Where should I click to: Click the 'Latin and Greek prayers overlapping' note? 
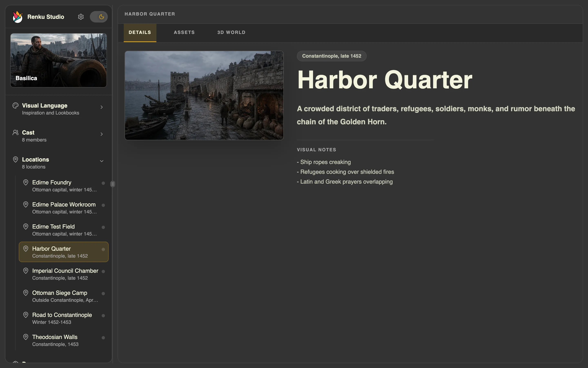coord(345,182)
